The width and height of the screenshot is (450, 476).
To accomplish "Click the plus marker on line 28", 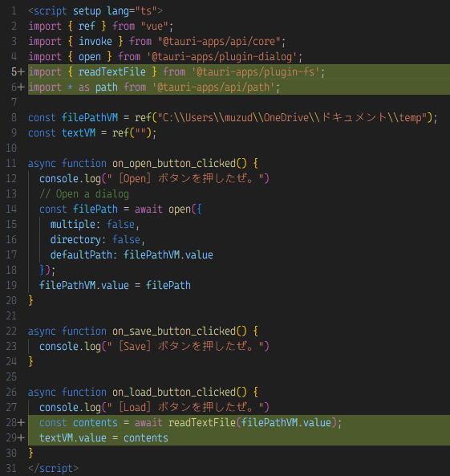I will click(x=21, y=422).
